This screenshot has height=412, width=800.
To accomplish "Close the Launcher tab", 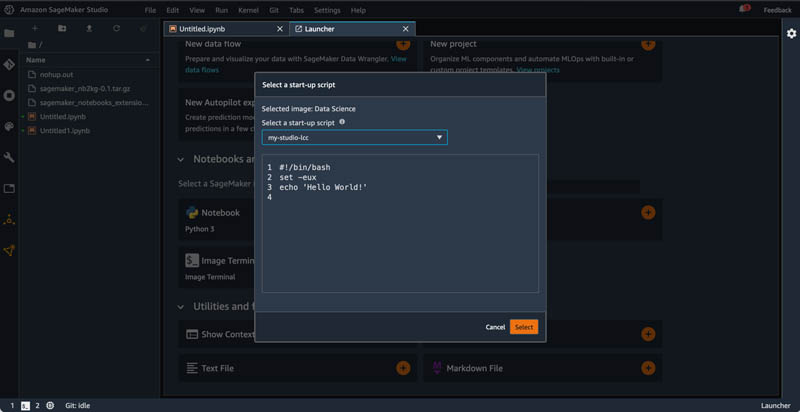I will [406, 29].
